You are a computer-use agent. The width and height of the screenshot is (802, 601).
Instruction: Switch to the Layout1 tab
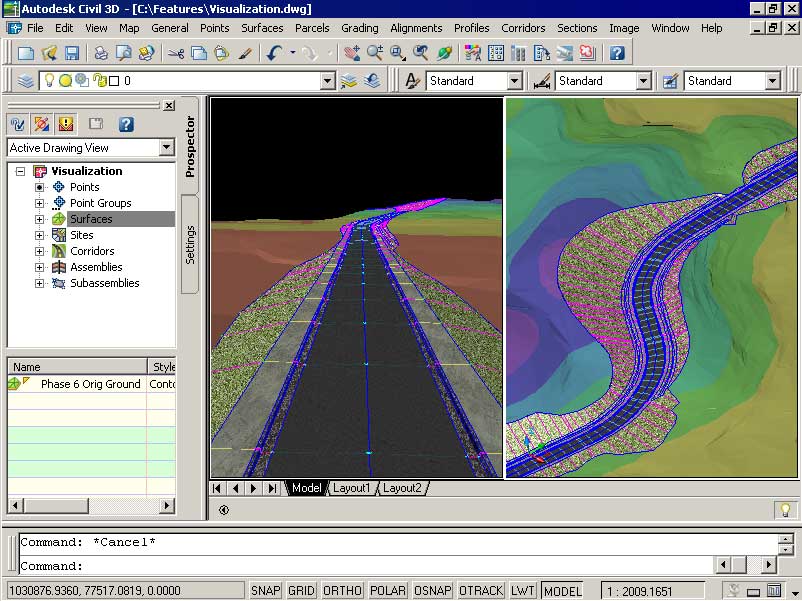coord(351,488)
